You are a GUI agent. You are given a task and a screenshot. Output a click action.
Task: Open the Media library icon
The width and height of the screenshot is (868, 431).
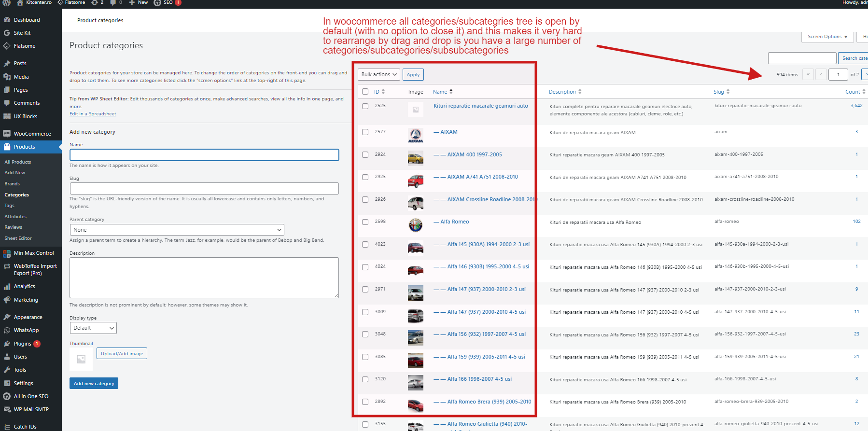click(x=7, y=77)
